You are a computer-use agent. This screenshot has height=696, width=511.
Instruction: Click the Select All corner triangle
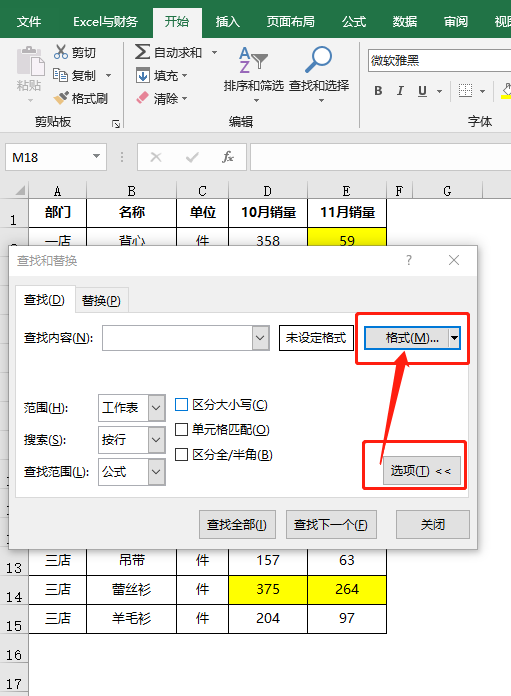coord(19,191)
